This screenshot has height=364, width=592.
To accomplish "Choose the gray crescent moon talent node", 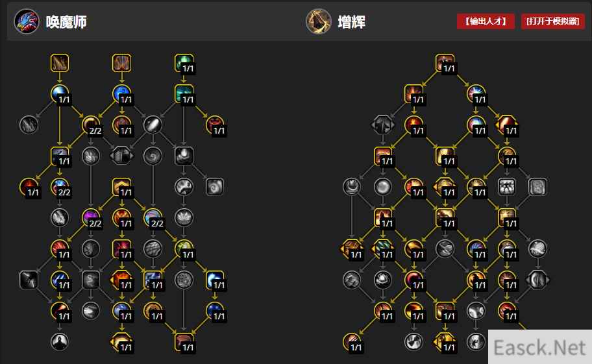I will pyautogui.click(x=352, y=187).
